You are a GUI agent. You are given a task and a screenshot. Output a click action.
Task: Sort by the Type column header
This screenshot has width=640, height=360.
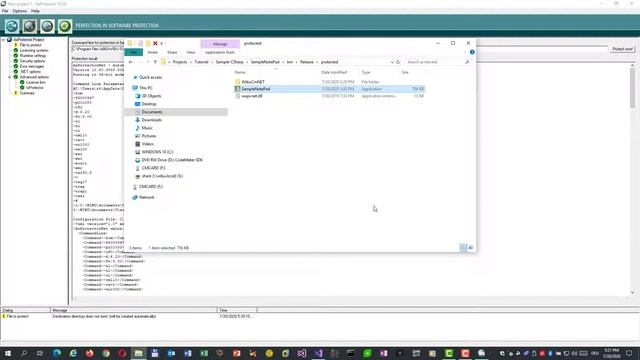click(366, 72)
